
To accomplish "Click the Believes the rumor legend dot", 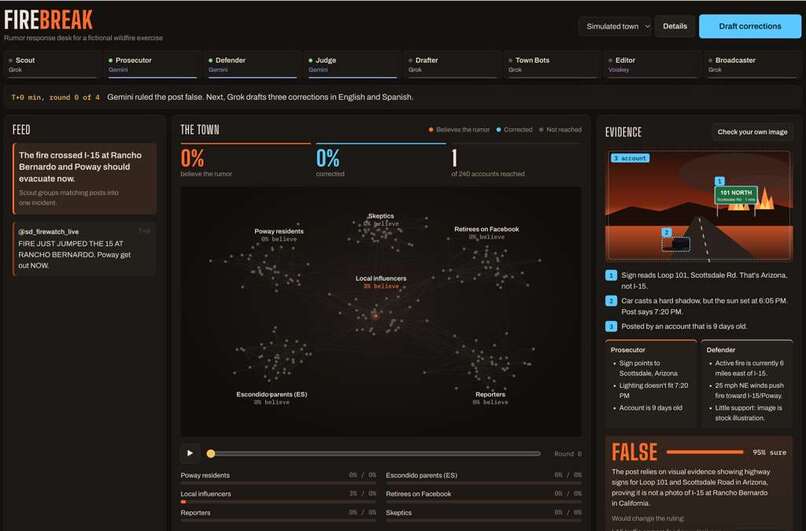I will pos(431,130).
